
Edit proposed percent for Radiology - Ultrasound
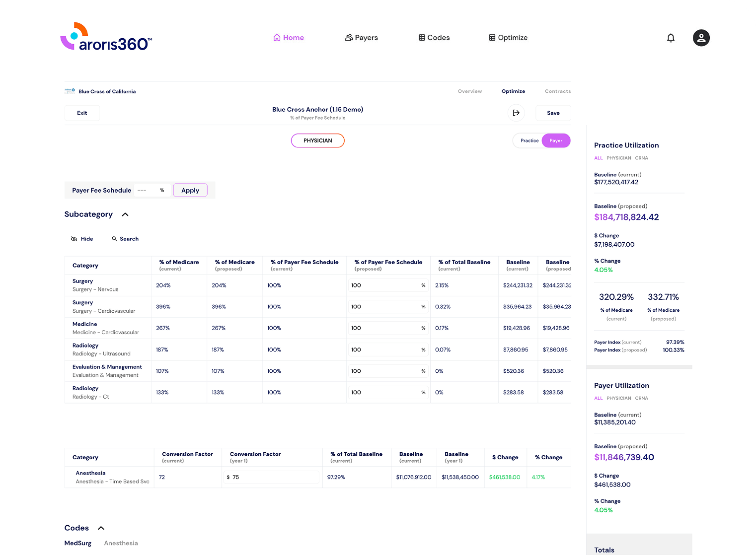point(388,350)
